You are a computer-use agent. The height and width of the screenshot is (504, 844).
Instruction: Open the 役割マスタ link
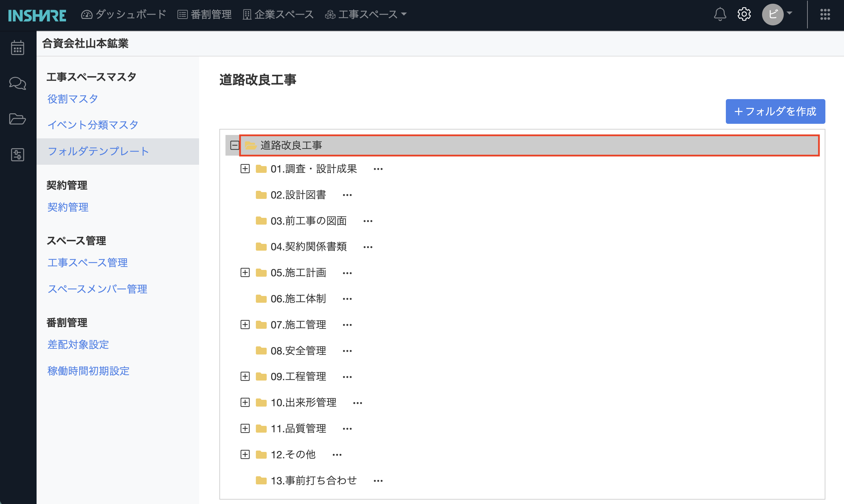(x=73, y=99)
